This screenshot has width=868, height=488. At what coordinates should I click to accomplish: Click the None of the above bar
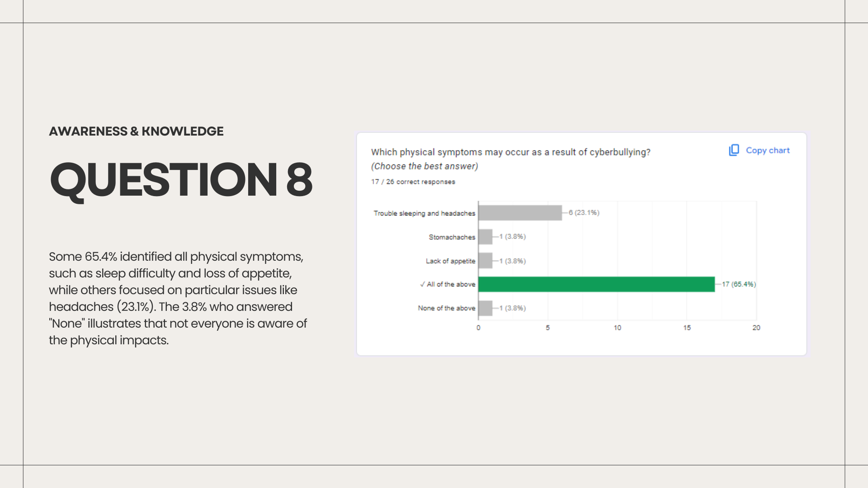485,308
